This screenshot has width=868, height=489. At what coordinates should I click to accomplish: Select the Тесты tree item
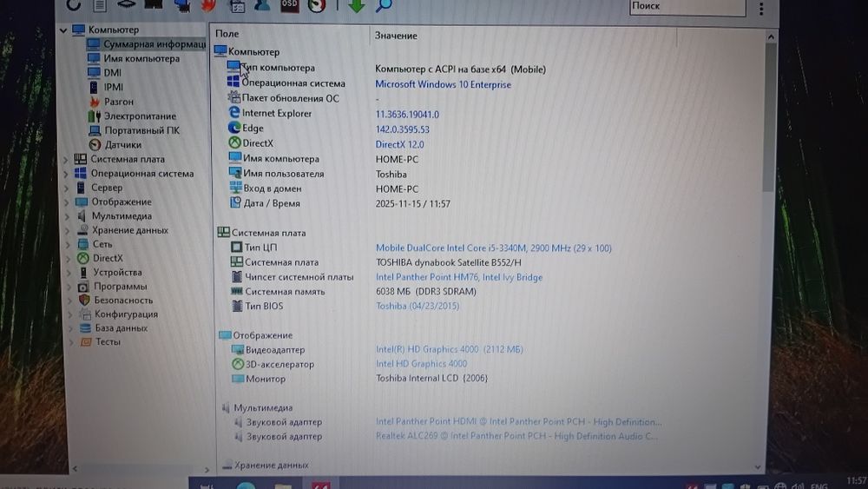click(x=108, y=341)
